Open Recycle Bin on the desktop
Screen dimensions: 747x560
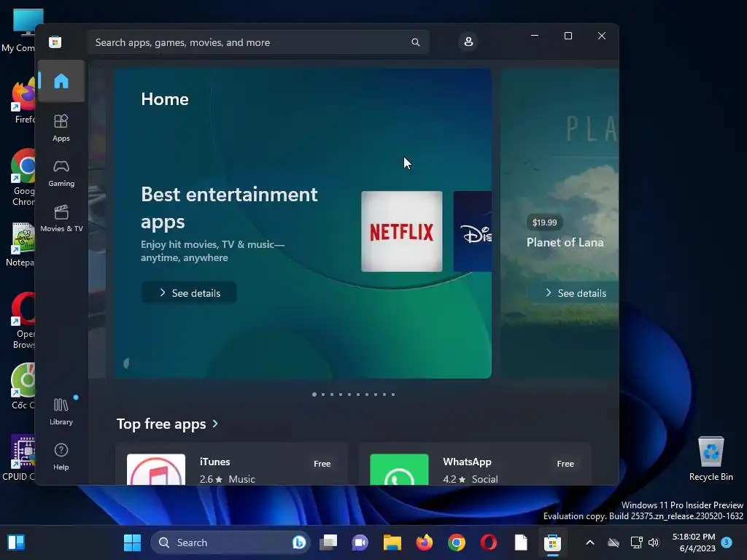tap(711, 458)
